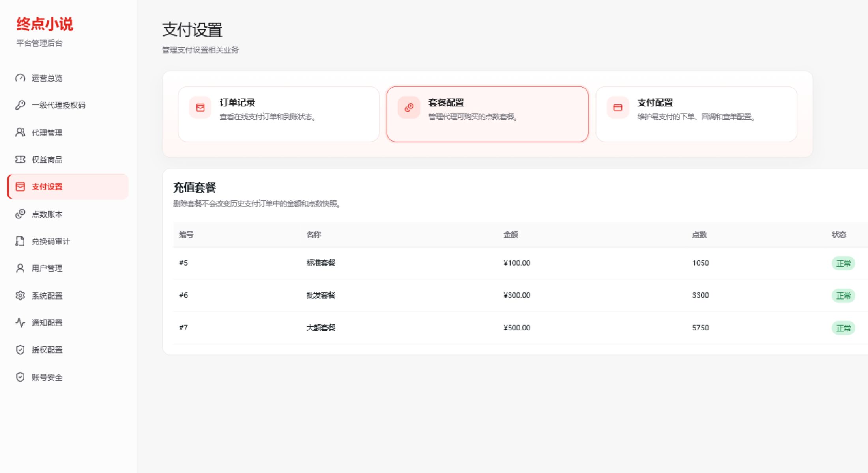Image resolution: width=868 pixels, height=473 pixels.
Task: Switch to the 订单记录 tab card
Action: pos(279,114)
